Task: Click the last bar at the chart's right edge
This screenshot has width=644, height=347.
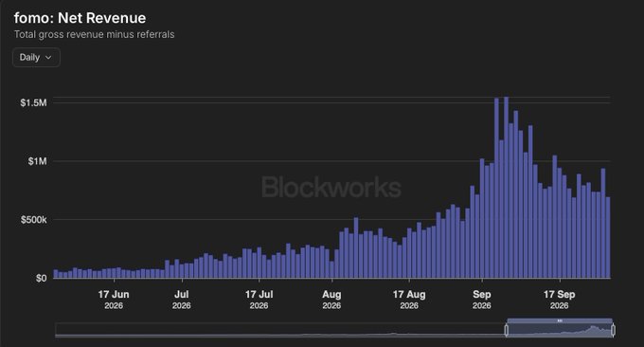Action: click(x=608, y=238)
